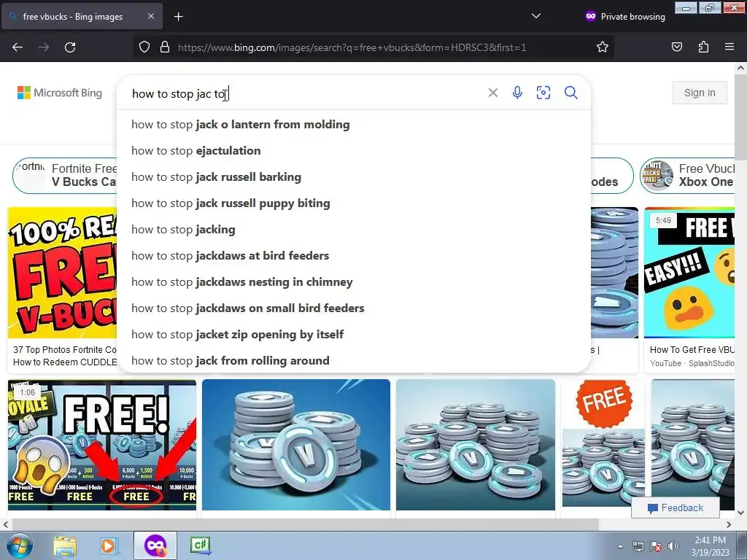Clear the Bing search box
The image size is (747, 560).
(x=493, y=93)
